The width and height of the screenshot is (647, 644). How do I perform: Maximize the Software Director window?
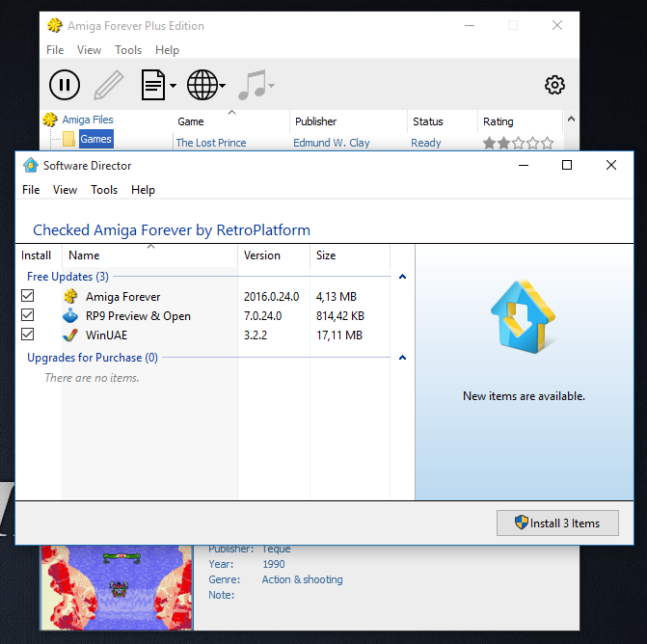tap(567, 165)
